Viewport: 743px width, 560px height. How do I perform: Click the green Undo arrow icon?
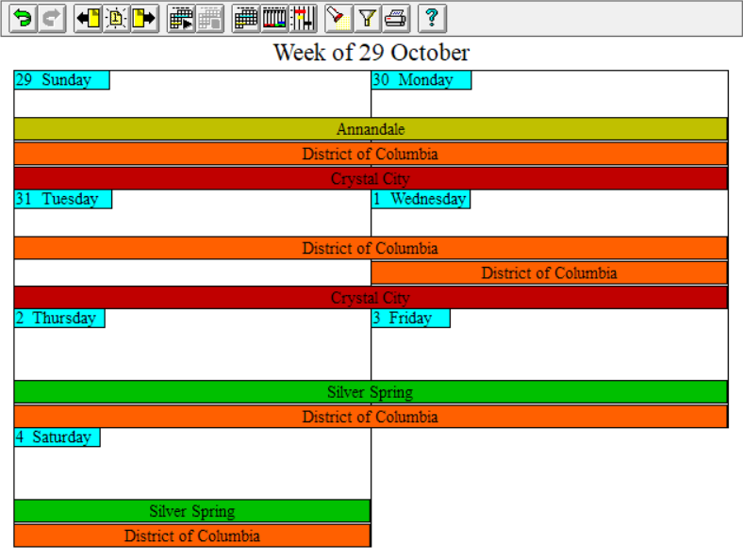pos(23,19)
